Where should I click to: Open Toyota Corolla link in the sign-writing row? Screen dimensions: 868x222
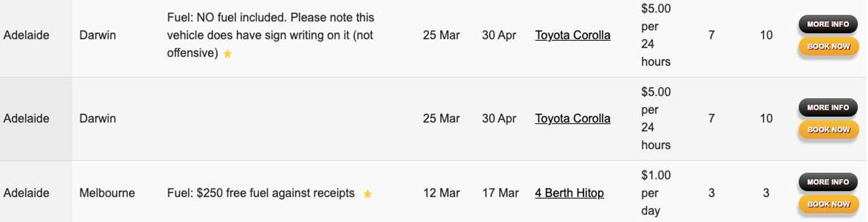click(573, 35)
